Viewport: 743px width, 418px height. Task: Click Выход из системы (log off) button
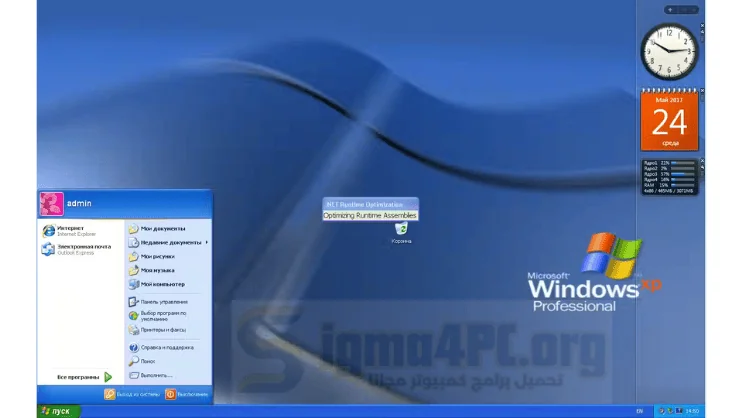point(132,394)
